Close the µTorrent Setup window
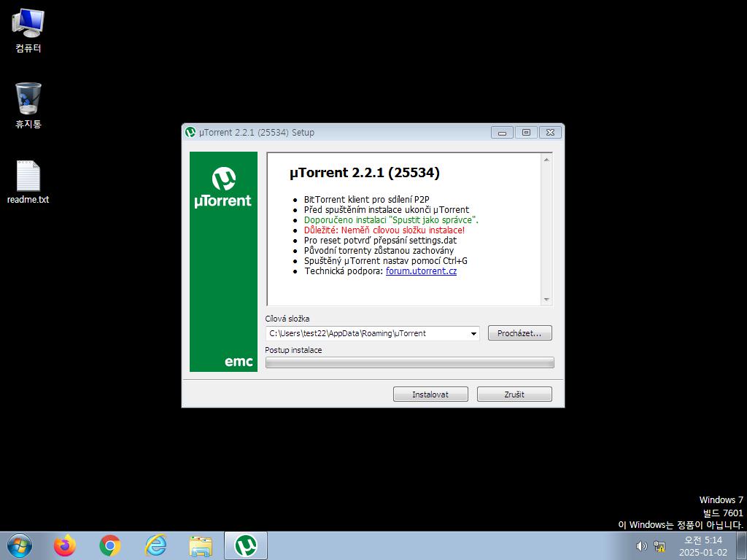Image resolution: width=747 pixels, height=560 pixels. 550,133
